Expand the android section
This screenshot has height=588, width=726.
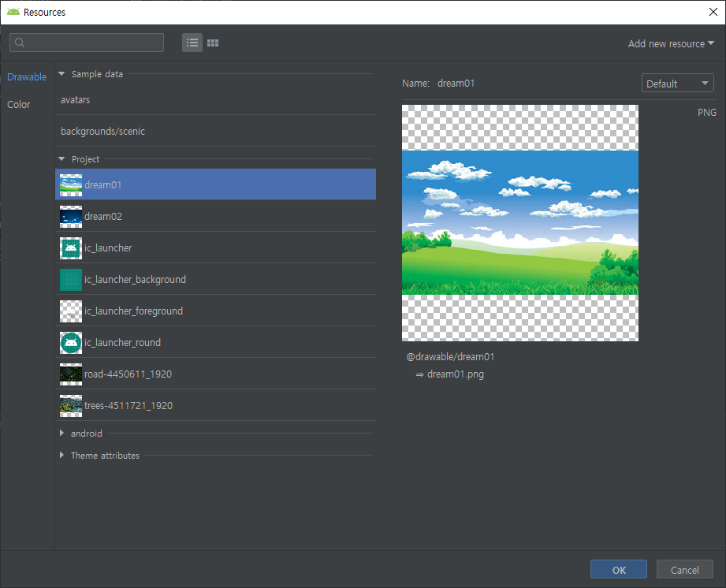61,433
